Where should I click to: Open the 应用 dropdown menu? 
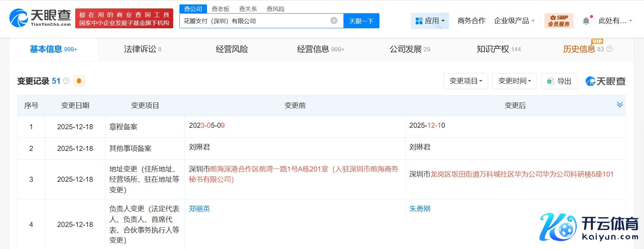click(x=430, y=21)
